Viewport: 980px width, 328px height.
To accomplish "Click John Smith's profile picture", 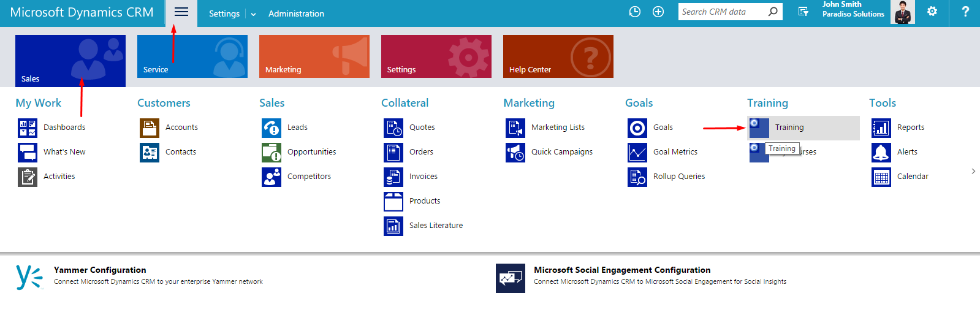I will [902, 12].
